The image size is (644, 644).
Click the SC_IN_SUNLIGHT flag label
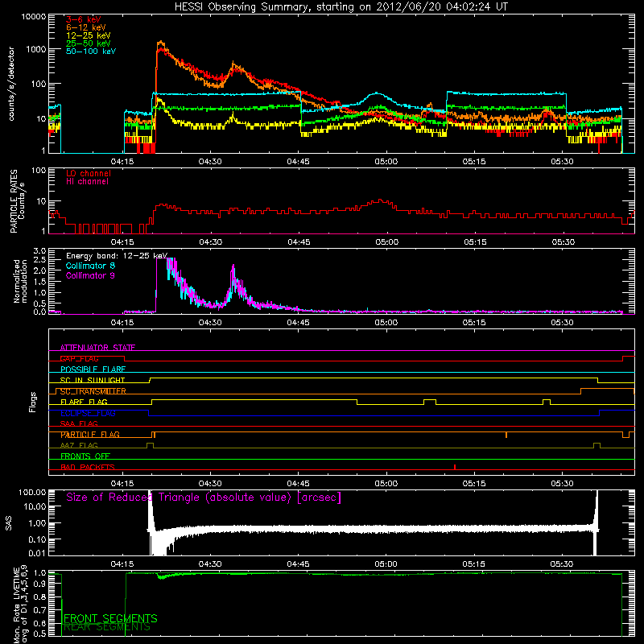click(x=93, y=380)
